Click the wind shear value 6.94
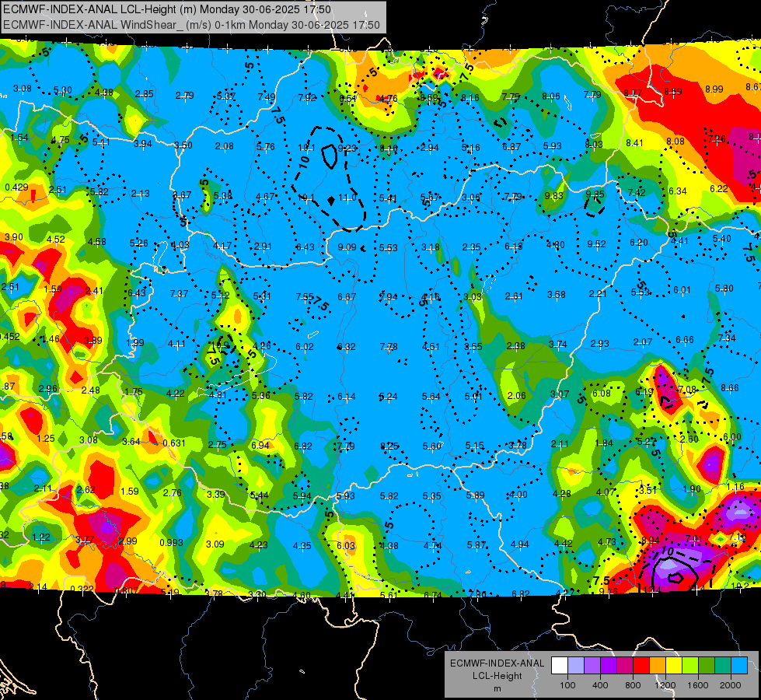761x700 pixels. click(x=260, y=446)
